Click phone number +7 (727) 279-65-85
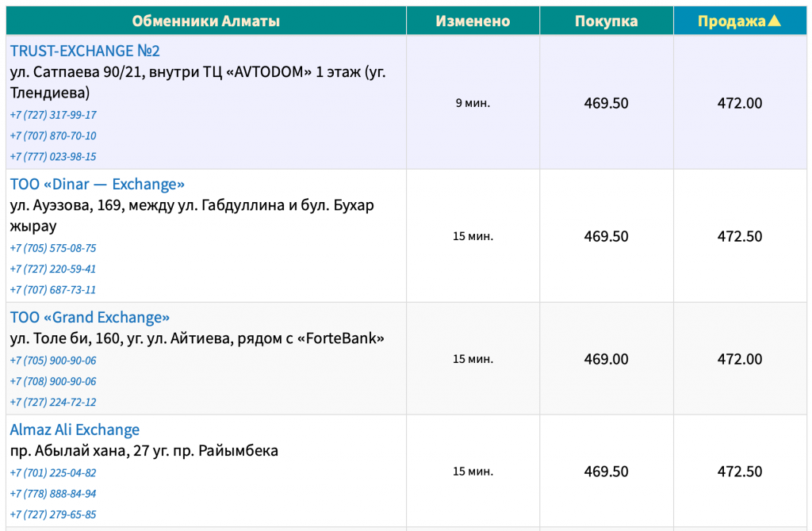Viewport: 812px width, 531px height. coord(53,514)
